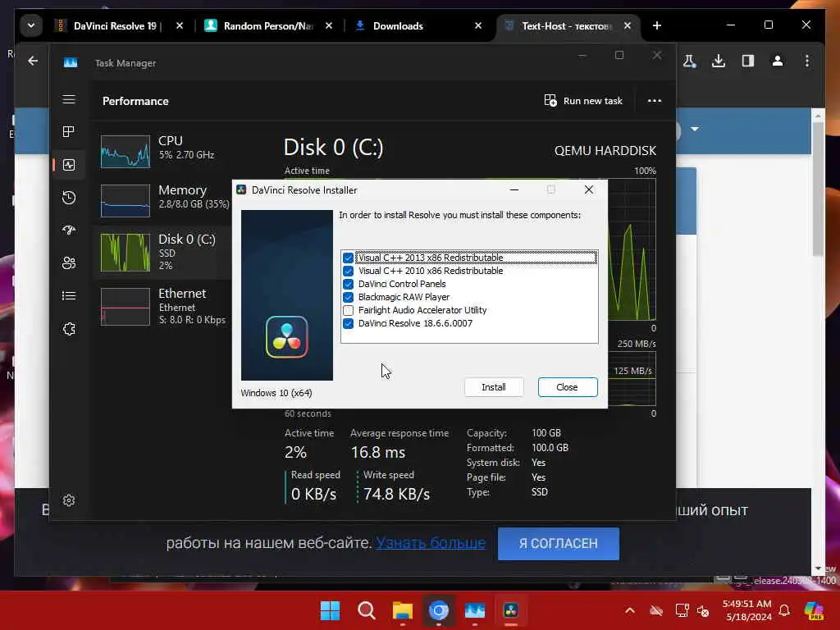The height and width of the screenshot is (630, 840).
Task: Open File Explorer from the taskbar
Action: point(402,610)
